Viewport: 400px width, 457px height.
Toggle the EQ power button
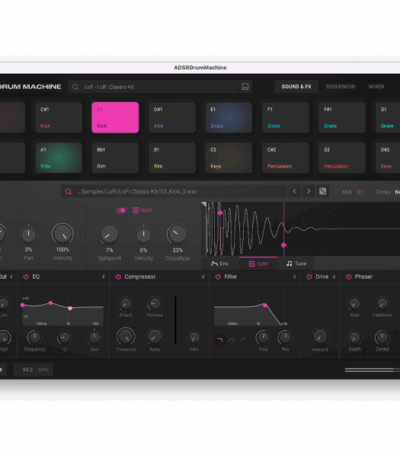(26, 277)
